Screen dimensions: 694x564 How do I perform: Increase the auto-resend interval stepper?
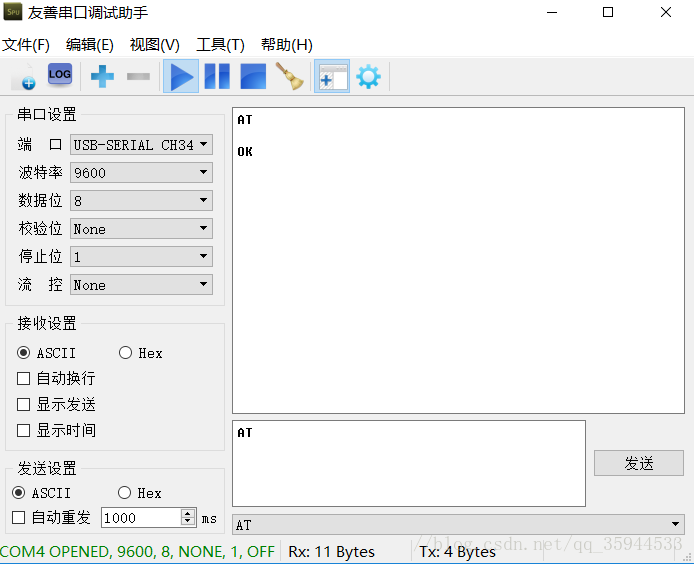point(188,513)
